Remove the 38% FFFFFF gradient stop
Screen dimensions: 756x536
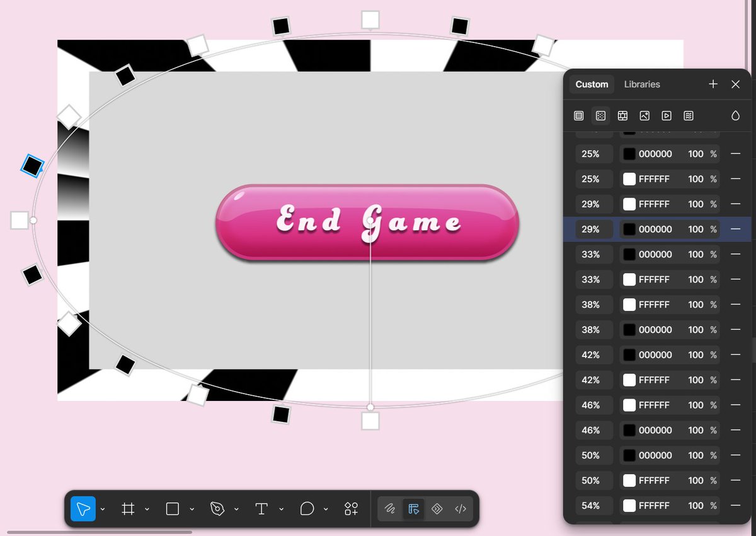[735, 305]
